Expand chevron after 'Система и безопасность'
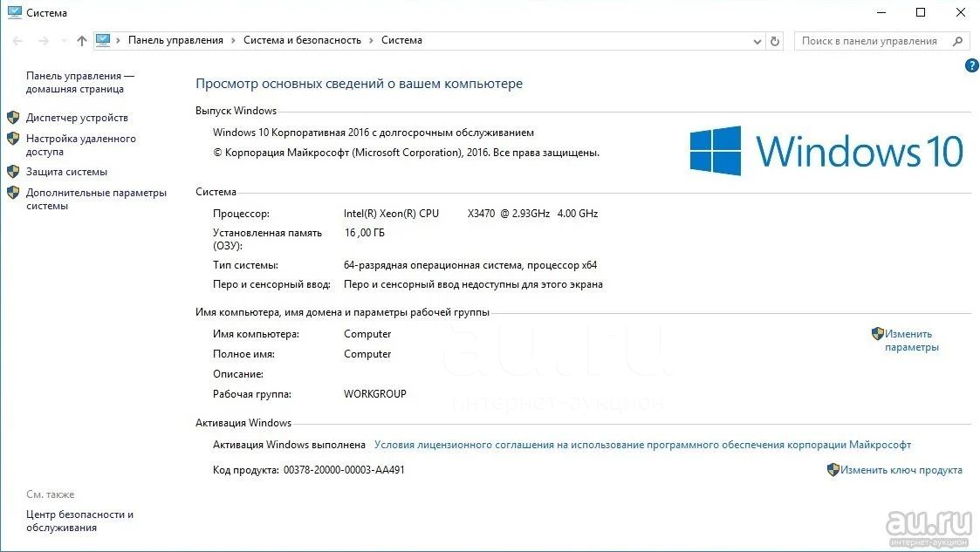Screen dimensions: 980x552 point(371,41)
